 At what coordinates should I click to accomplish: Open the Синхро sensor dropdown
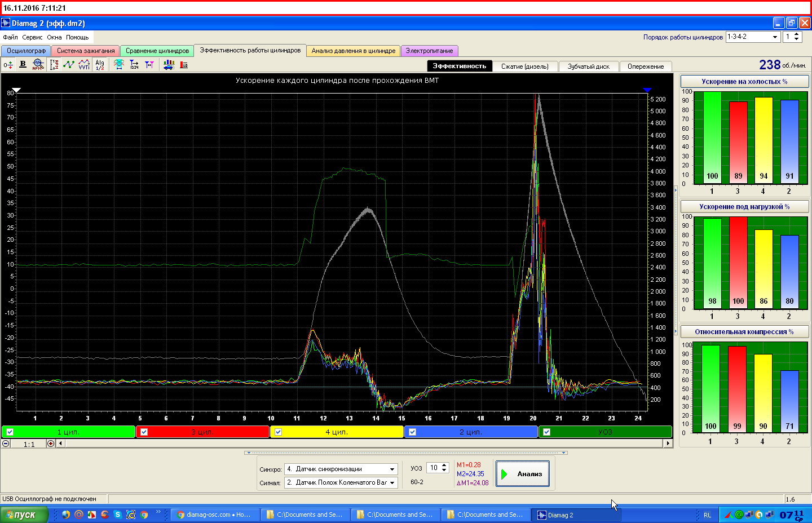pyautogui.click(x=392, y=469)
